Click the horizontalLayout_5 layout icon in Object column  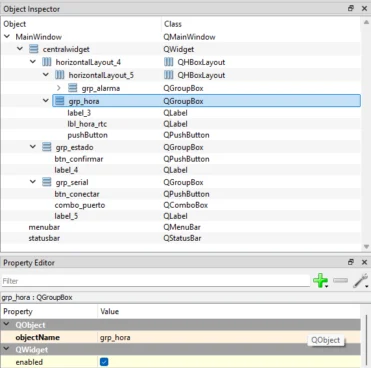[x=60, y=75]
